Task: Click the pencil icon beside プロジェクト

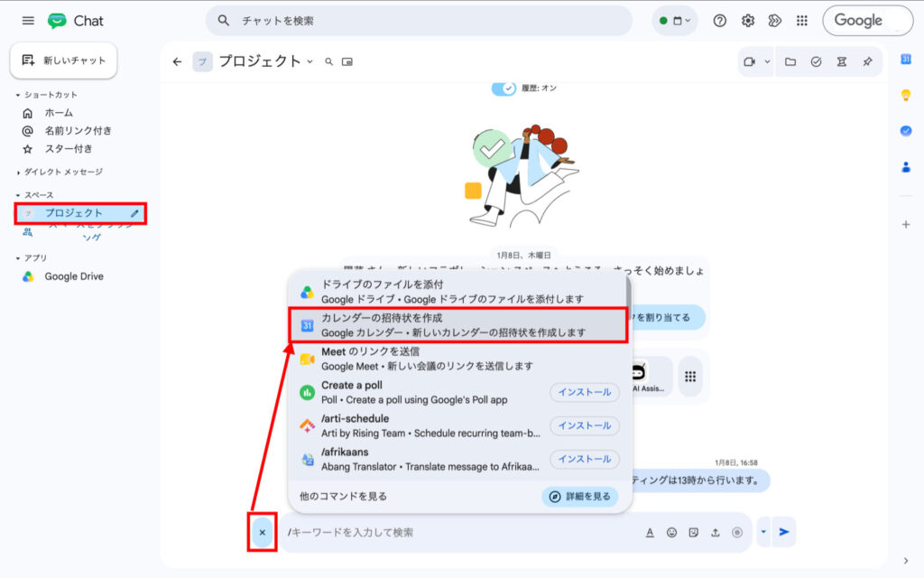Action: point(135,213)
